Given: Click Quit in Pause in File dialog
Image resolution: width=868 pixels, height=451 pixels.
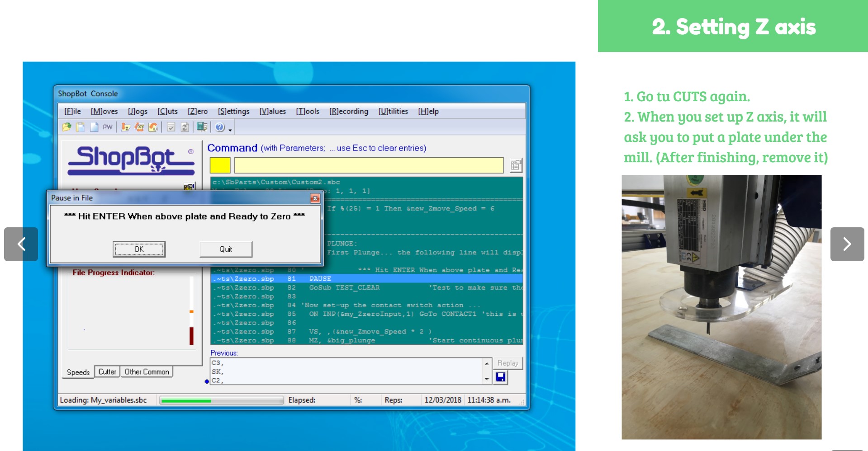Looking at the screenshot, I should (x=226, y=249).
